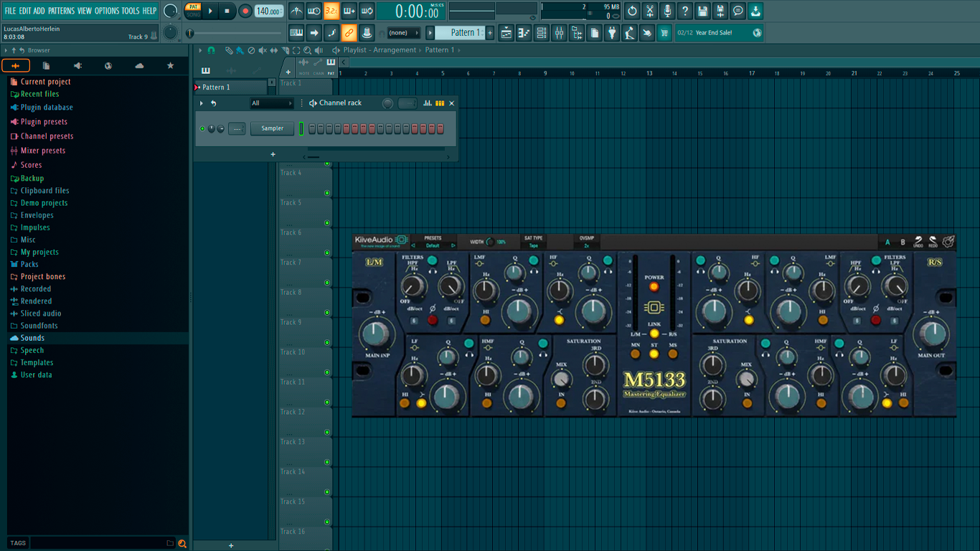Toggle the first step of Sampler sequencer

tap(312, 128)
